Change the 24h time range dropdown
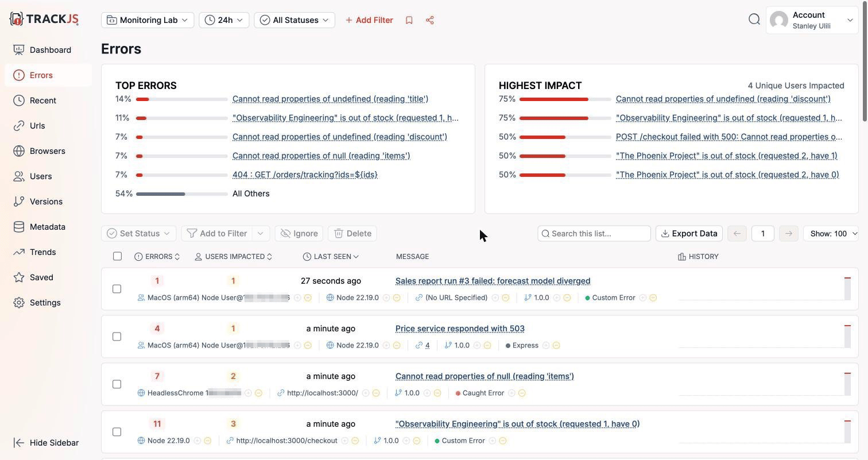This screenshot has height=460, width=868. [x=224, y=20]
